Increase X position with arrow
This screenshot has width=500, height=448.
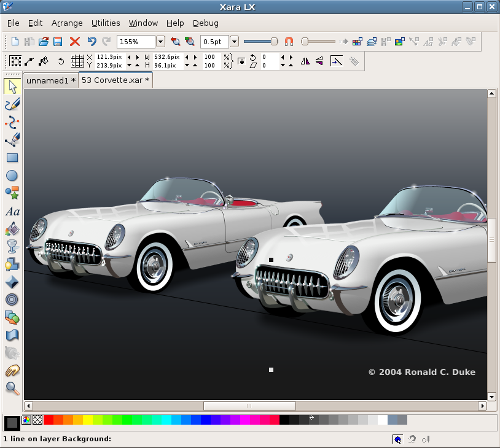pyautogui.click(x=138, y=57)
